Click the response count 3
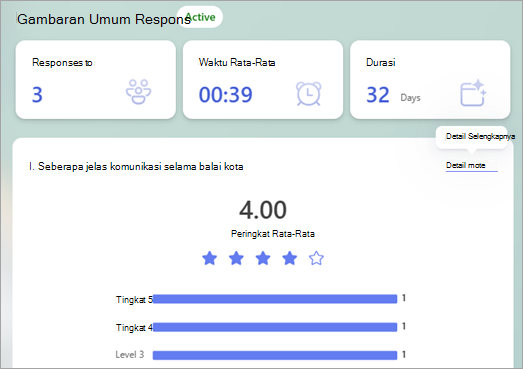Image resolution: width=523 pixels, height=369 pixels. point(37,95)
